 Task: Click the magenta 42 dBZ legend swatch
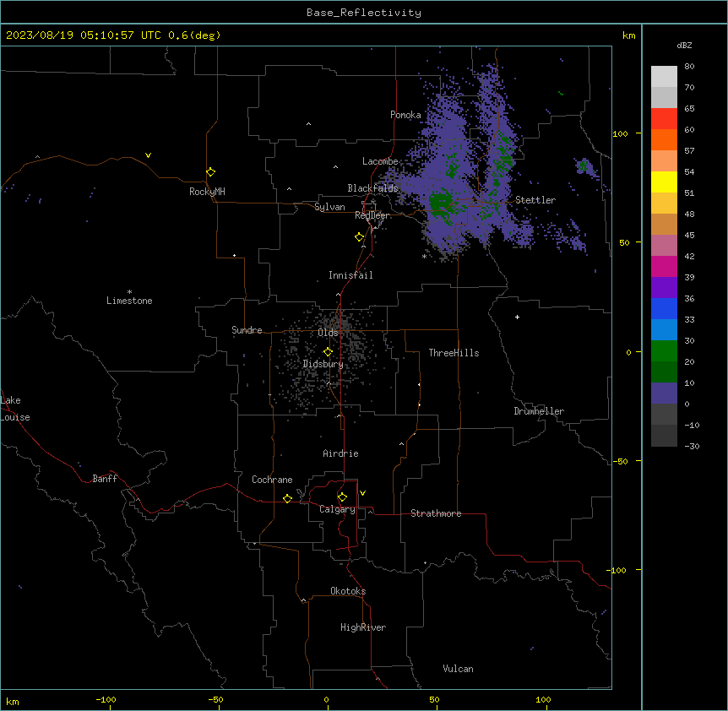click(x=664, y=266)
